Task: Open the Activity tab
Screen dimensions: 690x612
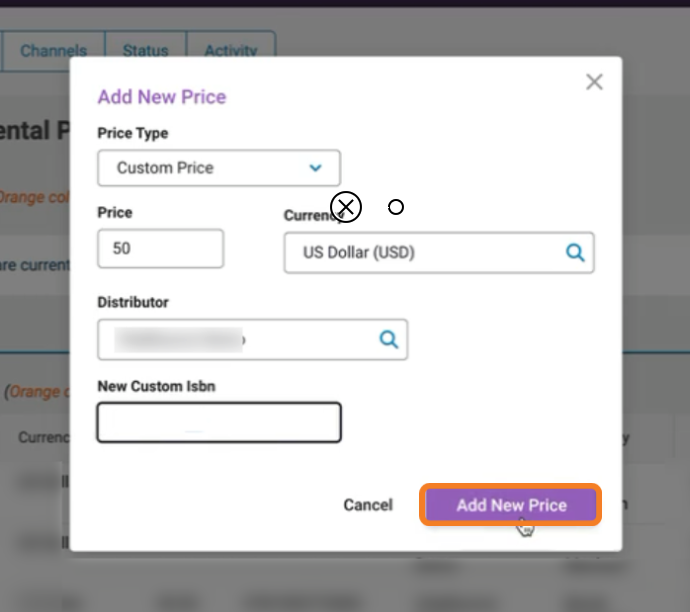Action: (231, 51)
